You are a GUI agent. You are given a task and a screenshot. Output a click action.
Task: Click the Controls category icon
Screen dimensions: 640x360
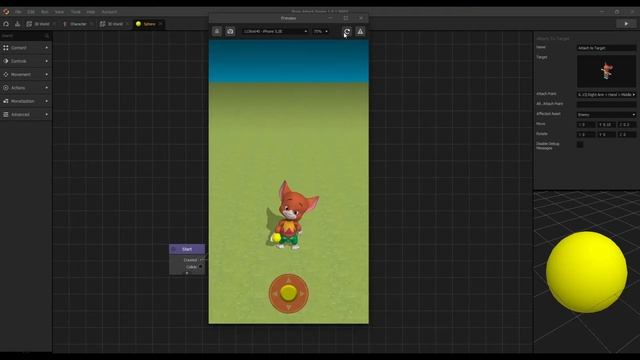coord(6,61)
